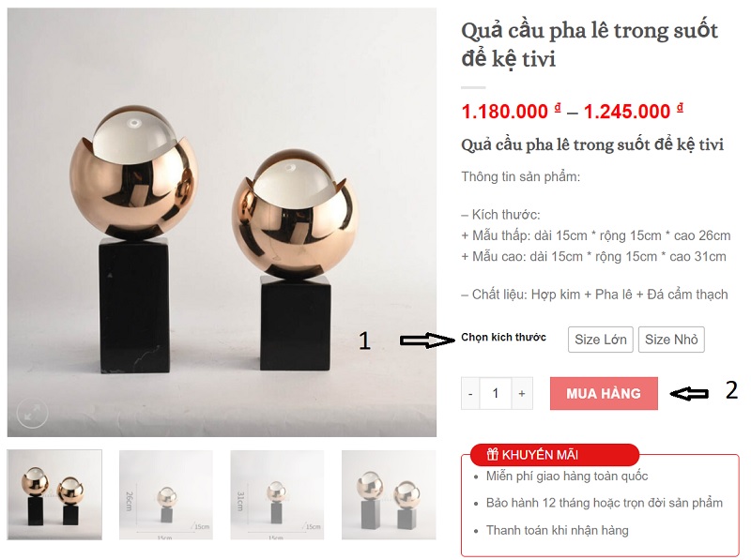Open the image zoom expand icon
The height and width of the screenshot is (560, 751).
(x=32, y=413)
